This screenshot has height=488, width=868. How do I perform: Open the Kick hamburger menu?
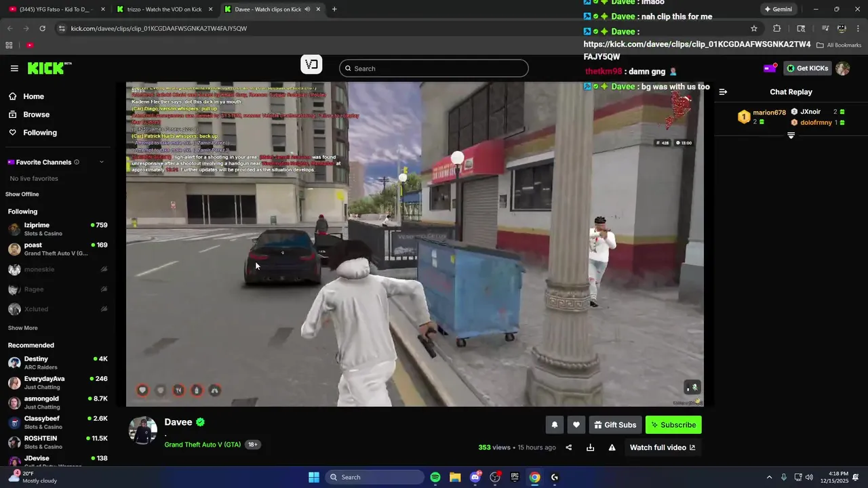pyautogui.click(x=14, y=68)
